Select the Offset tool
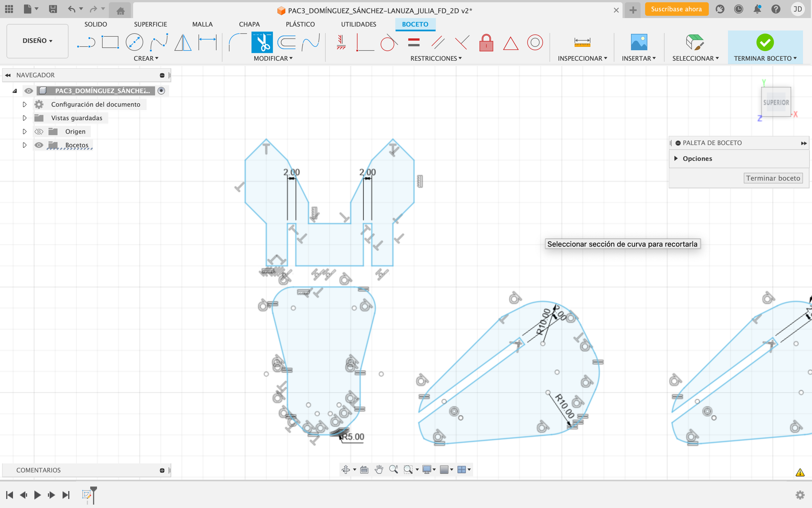 (x=287, y=43)
